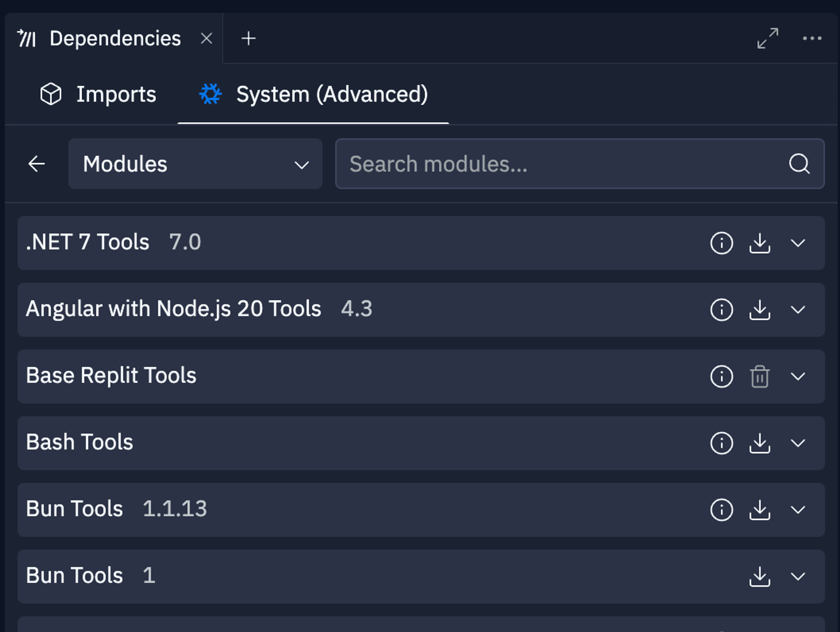Remove Base Replit Tools with trash icon

pos(759,376)
